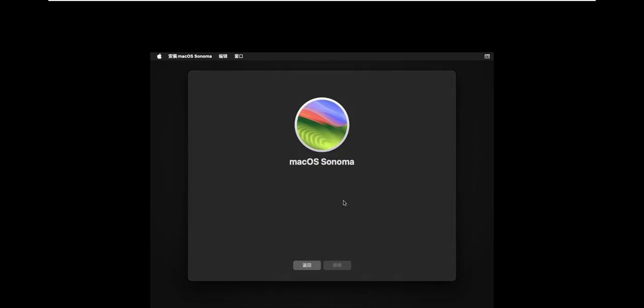Click the input source icon in menu bar
Screen dimensions: 644x308
[487, 56]
